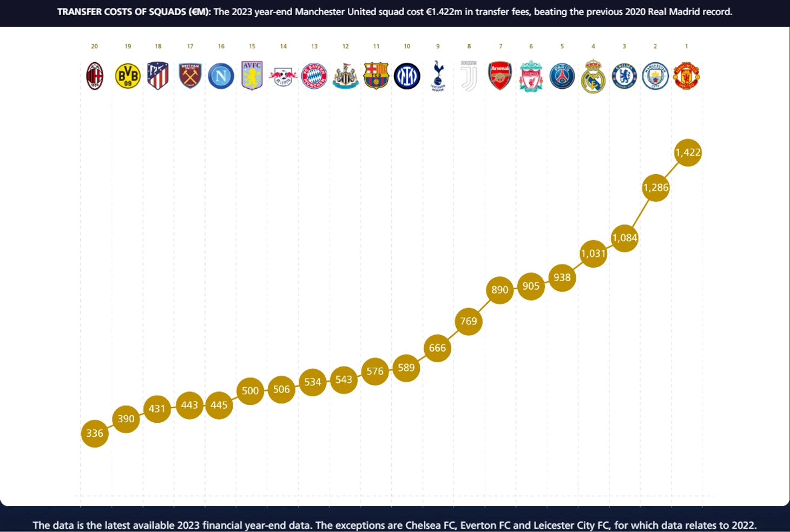Click the 1,422 data point
Viewport: 790px width, 532px height.
coord(688,152)
